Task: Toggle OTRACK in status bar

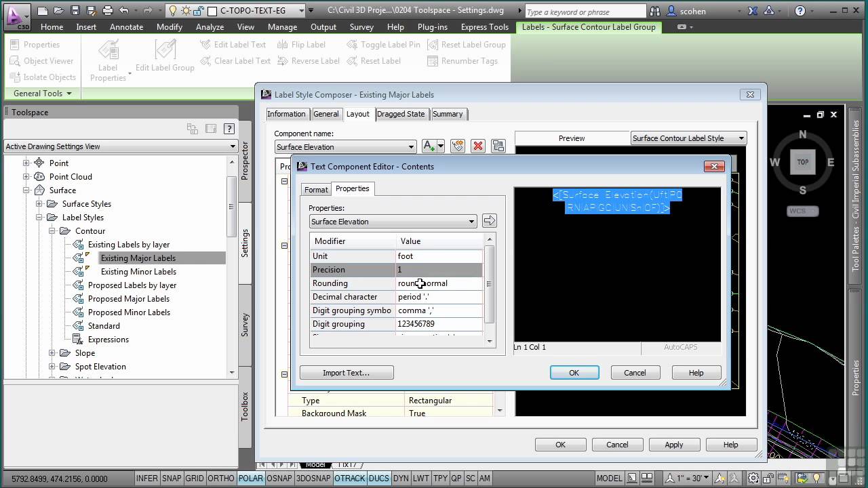Action: (x=349, y=479)
